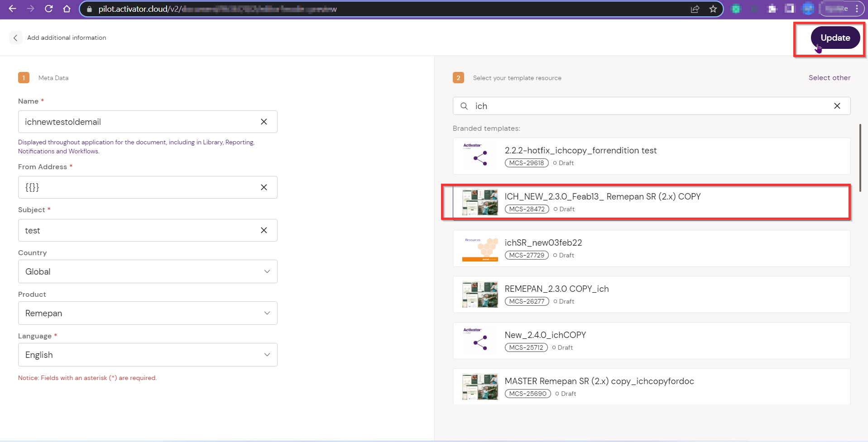Pick the REMEPAN_2.3.0 COPY_ich template thumbnail
This screenshot has height=442, width=868.
click(480, 295)
